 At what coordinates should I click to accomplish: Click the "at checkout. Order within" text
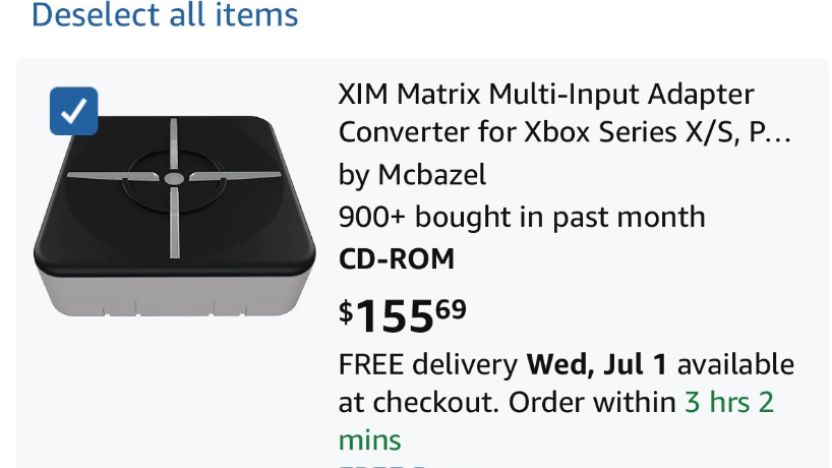tap(507, 402)
